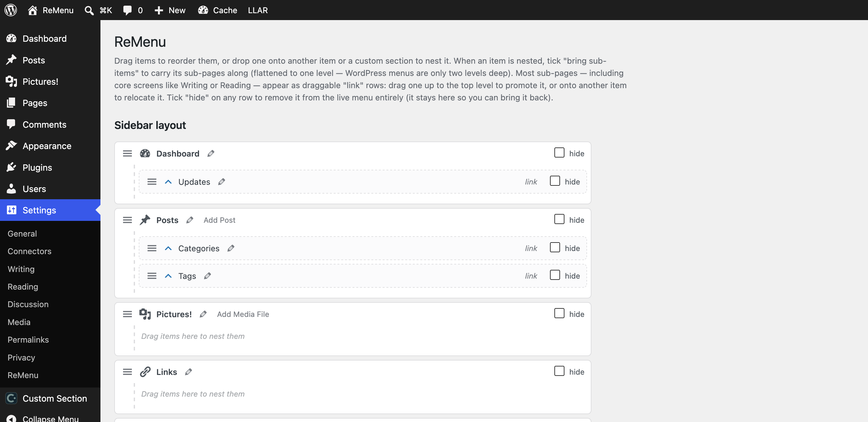
Task: Click the drag handle on Updates row
Action: click(152, 182)
